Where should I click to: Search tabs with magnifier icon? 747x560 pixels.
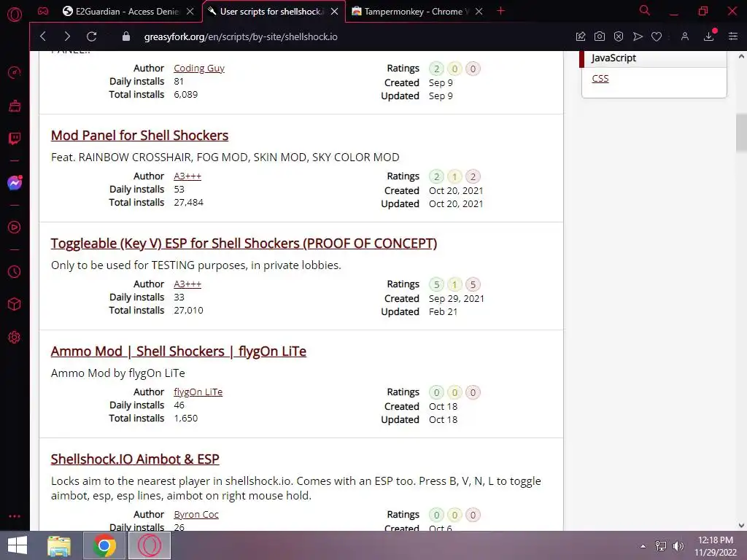coord(645,10)
